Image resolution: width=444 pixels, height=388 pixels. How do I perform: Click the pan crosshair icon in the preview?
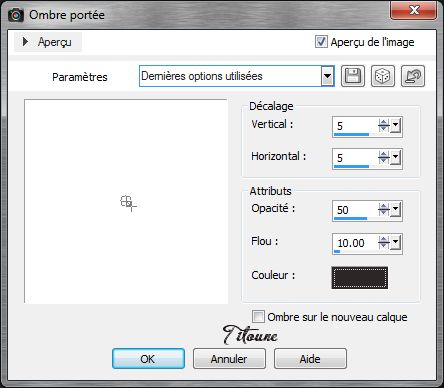coord(128,203)
